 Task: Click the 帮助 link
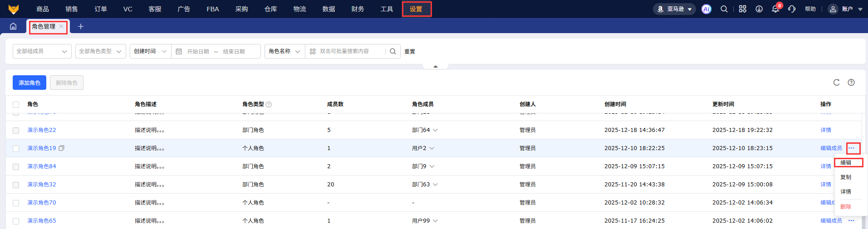tap(810, 9)
